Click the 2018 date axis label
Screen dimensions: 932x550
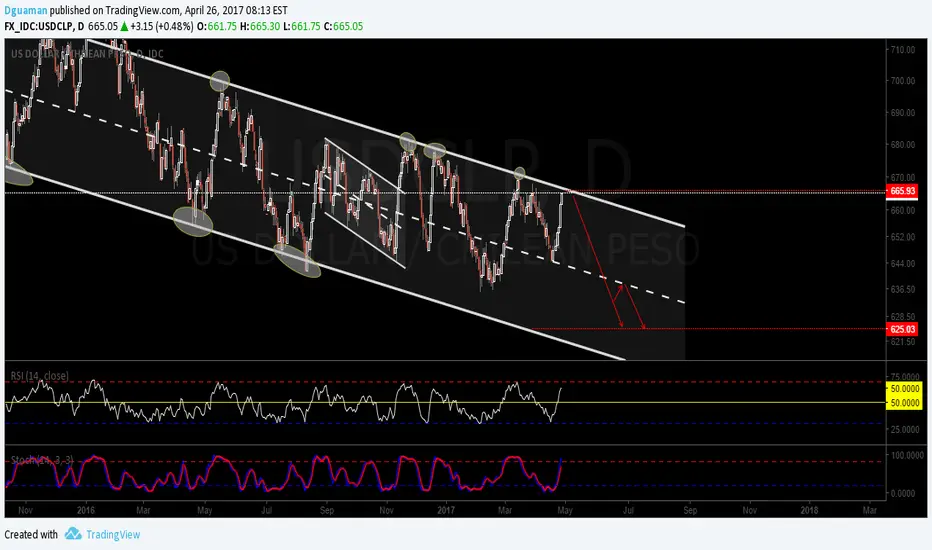(x=809, y=510)
